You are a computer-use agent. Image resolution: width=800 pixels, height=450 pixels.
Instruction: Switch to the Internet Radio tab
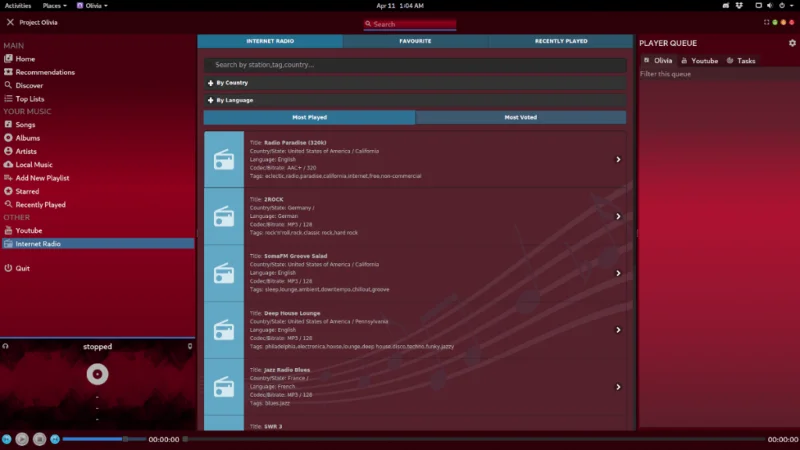click(x=270, y=41)
